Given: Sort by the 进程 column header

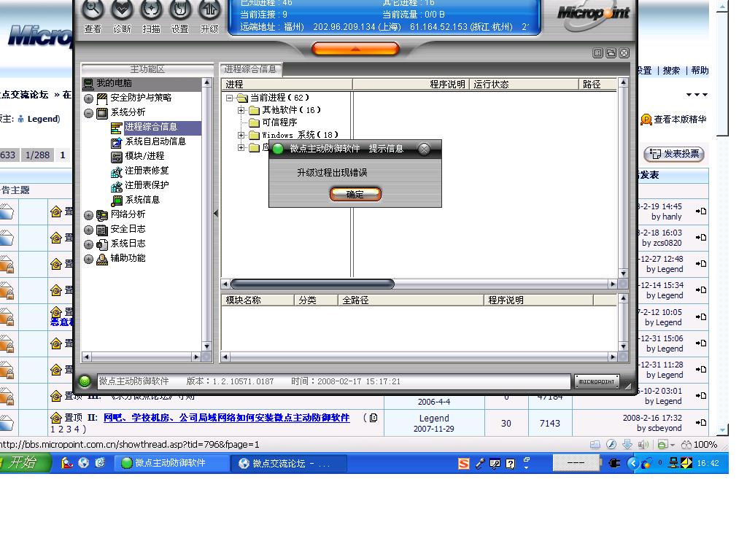Looking at the screenshot, I should coord(287,85).
